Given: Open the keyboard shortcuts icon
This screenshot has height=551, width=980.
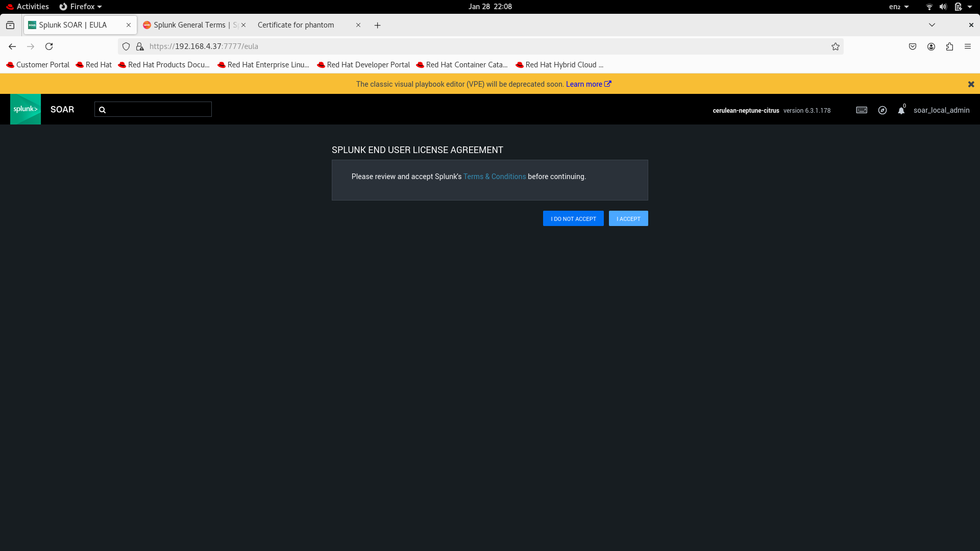Looking at the screenshot, I should [862, 110].
